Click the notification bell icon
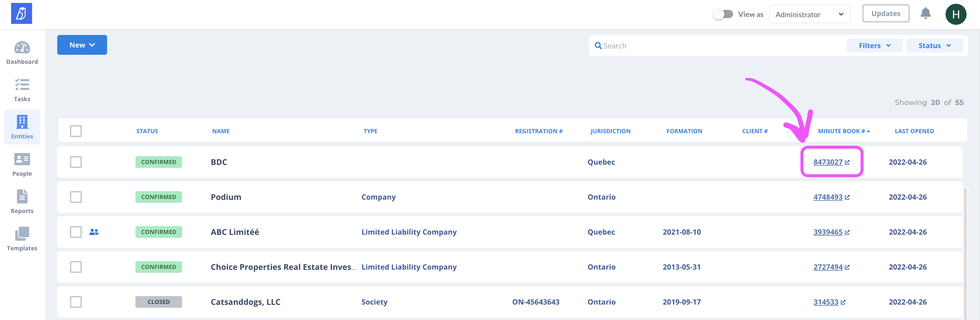 pyautogui.click(x=925, y=14)
